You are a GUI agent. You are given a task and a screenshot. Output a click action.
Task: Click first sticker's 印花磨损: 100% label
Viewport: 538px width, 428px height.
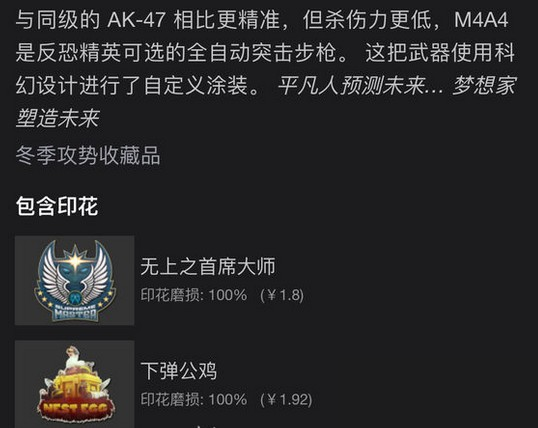(x=194, y=295)
